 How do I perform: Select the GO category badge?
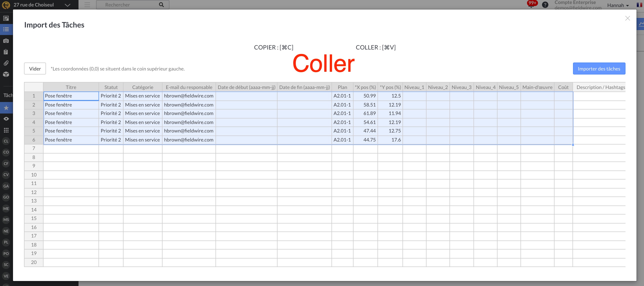6,197
